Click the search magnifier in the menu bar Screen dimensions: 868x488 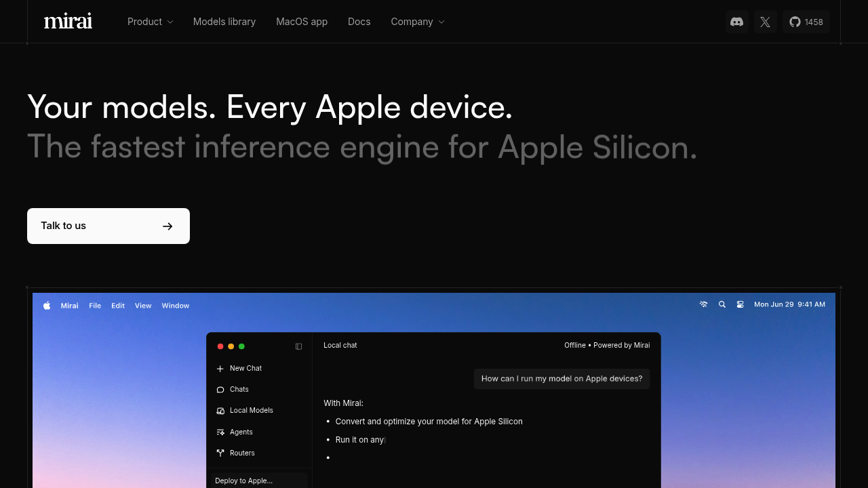[722, 305]
